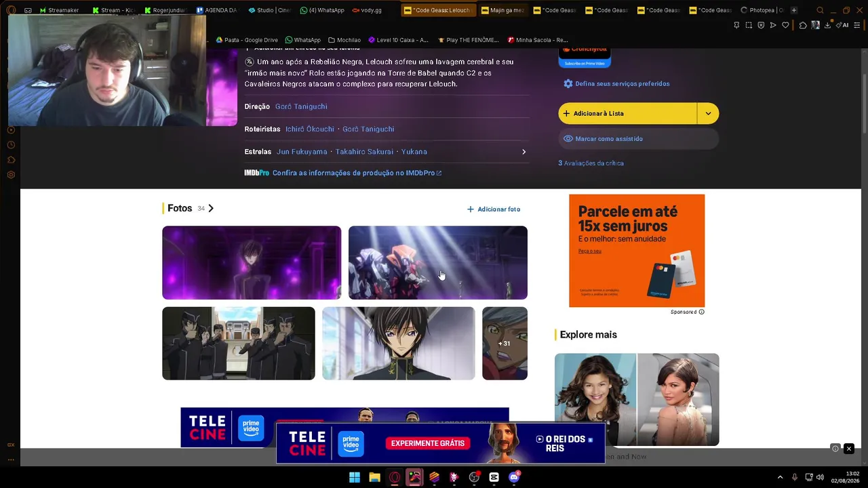Screen dimensions: 868x488
Task: Open director Gorō Taniguchi link in Direção
Action: 301,106
